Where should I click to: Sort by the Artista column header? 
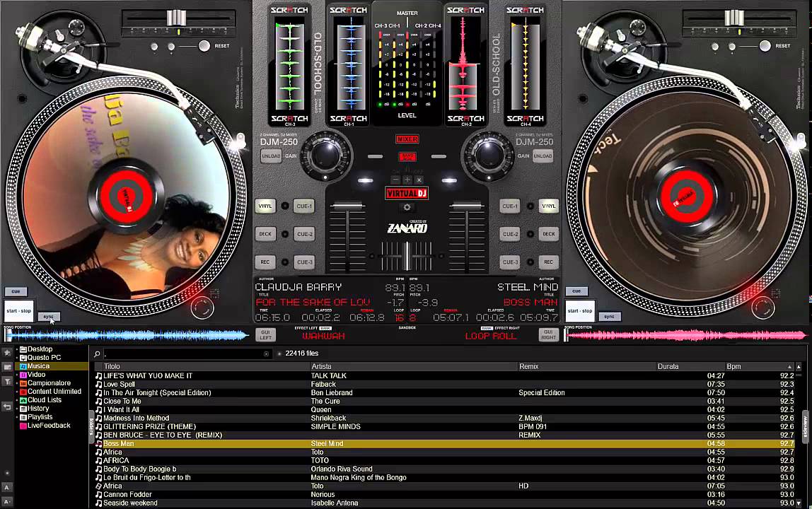[414, 367]
